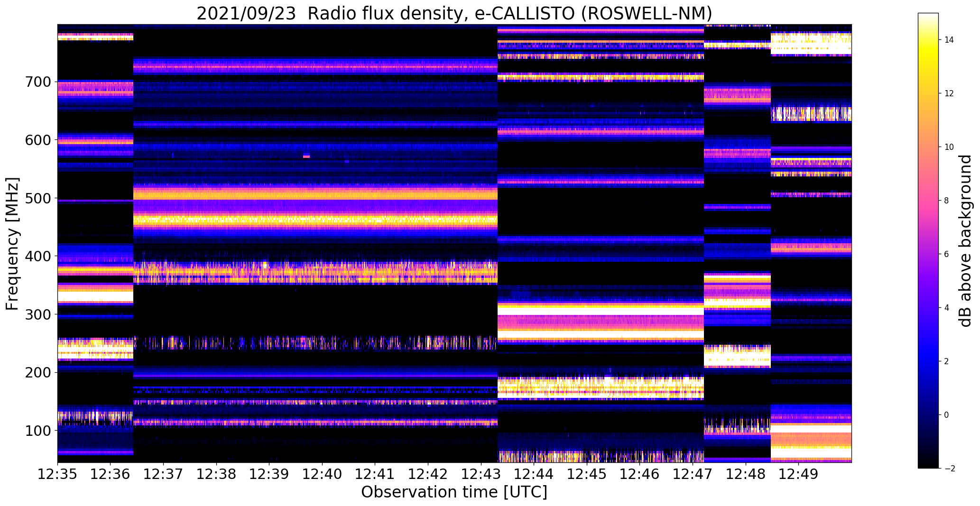
Task: Click the 10 colorbar tick label
Action: coord(949,147)
